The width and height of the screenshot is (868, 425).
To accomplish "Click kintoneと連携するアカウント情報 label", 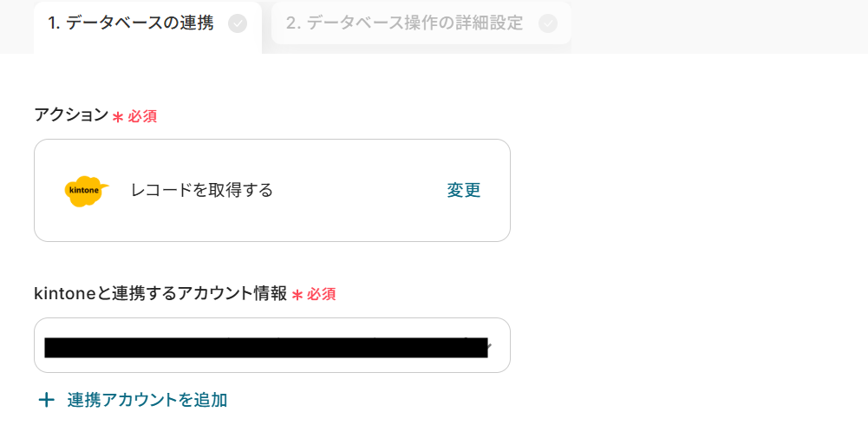I will click(160, 294).
